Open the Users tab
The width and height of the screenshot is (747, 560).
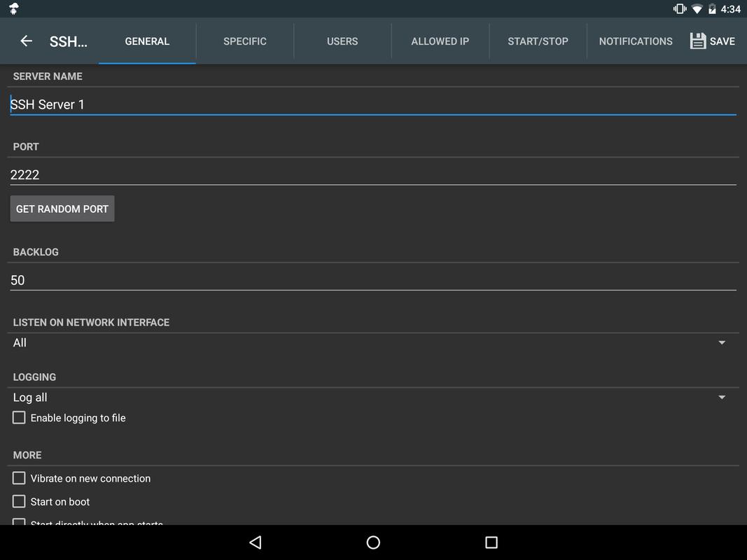click(x=342, y=41)
